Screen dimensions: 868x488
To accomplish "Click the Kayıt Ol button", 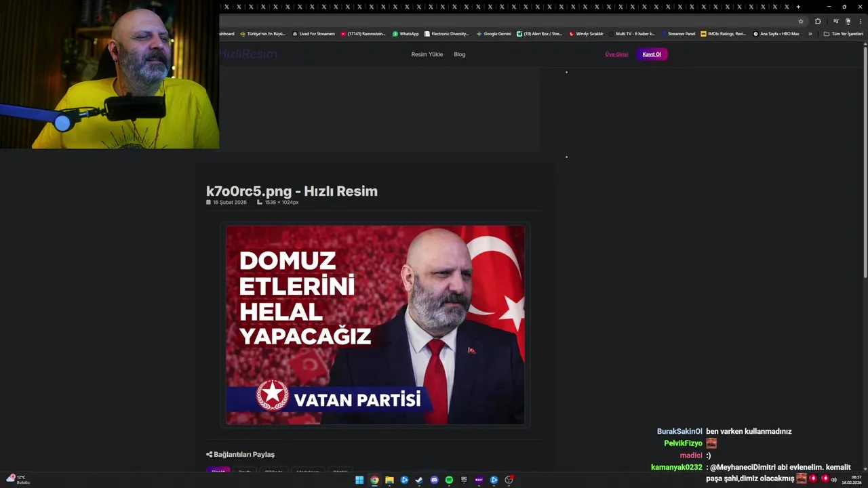I will [652, 54].
